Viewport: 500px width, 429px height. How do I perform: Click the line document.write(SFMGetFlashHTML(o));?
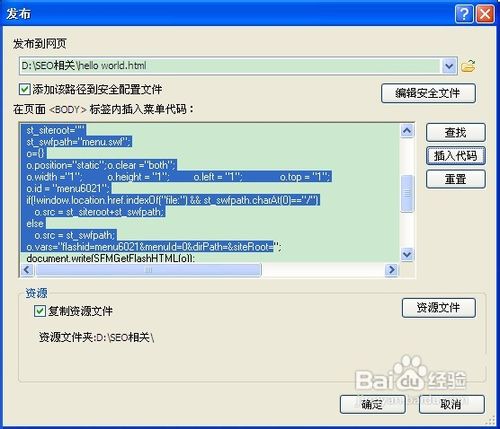point(110,258)
